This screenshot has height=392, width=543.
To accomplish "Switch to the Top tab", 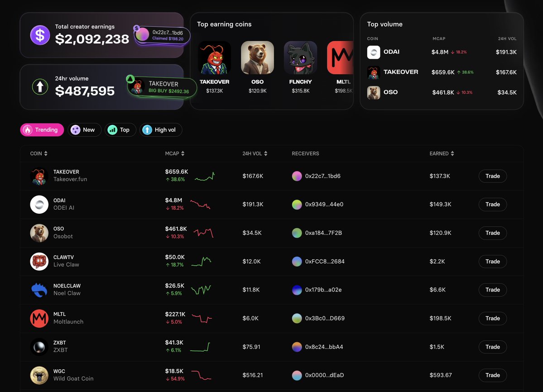I will point(120,130).
